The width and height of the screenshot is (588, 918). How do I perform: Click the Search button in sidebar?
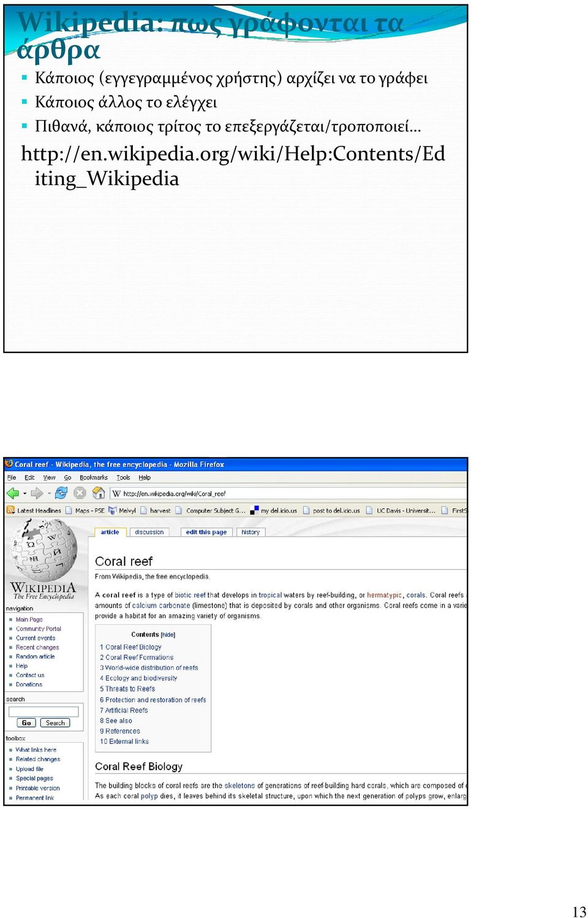tap(55, 723)
